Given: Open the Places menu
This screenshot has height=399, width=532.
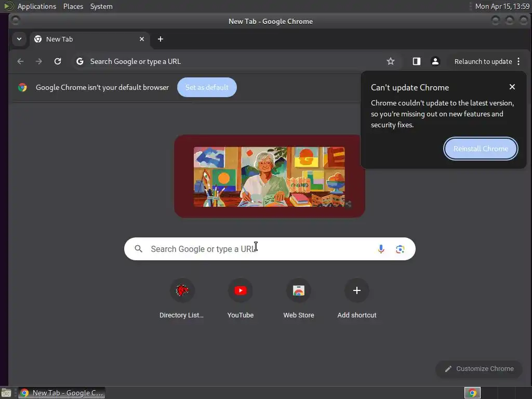Looking at the screenshot, I should 73,6.
